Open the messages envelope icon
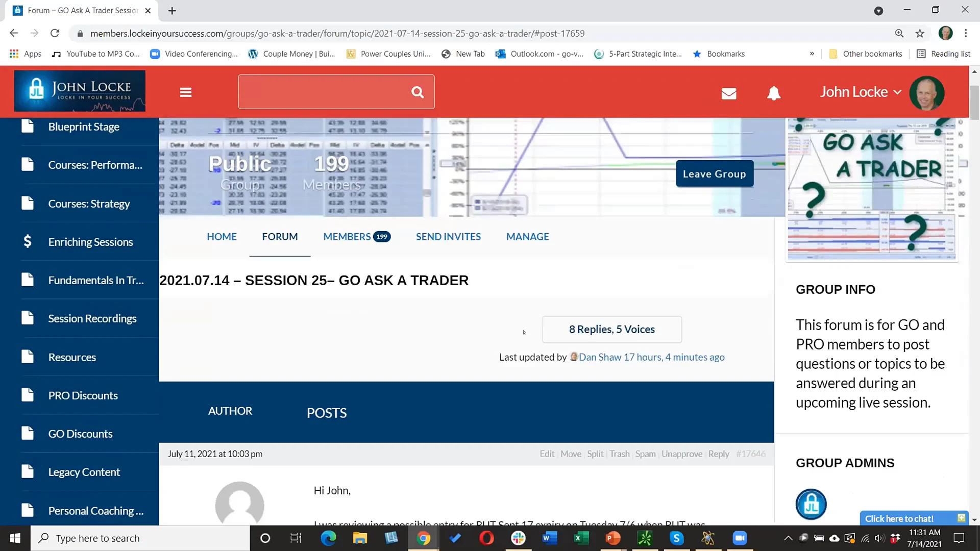Viewport: 980px width, 551px height. (x=729, y=93)
